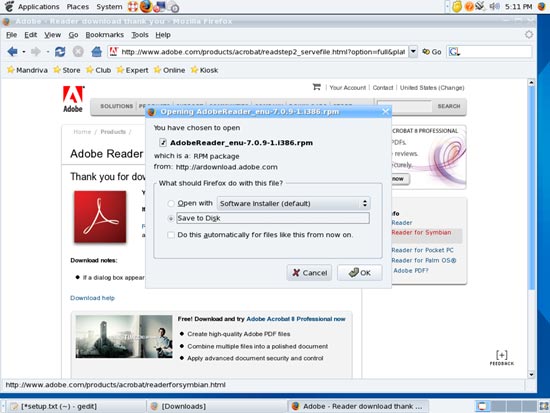The height and width of the screenshot is (413, 550).
Task: Open the 'Software Installer (default)' dropdown
Action: pyautogui.click(x=293, y=204)
